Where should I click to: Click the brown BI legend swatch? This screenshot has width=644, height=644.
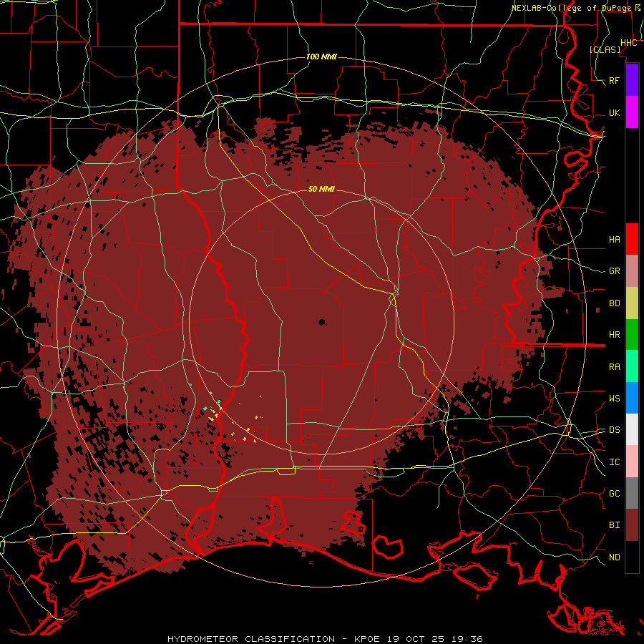[x=632, y=525]
